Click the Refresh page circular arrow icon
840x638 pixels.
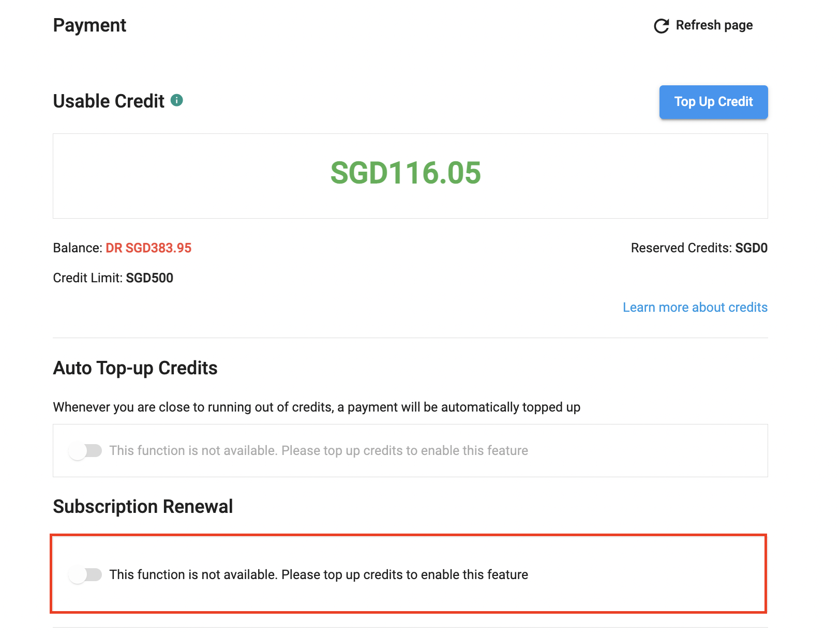click(662, 26)
